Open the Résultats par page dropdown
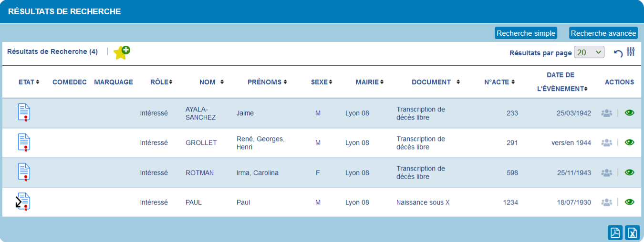Image resolution: width=644 pixels, height=242 pixels. (589, 52)
